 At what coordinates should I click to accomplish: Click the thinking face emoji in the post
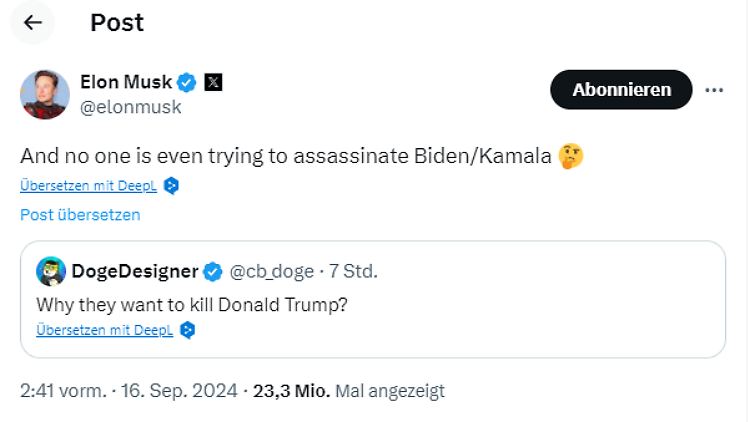click(571, 156)
